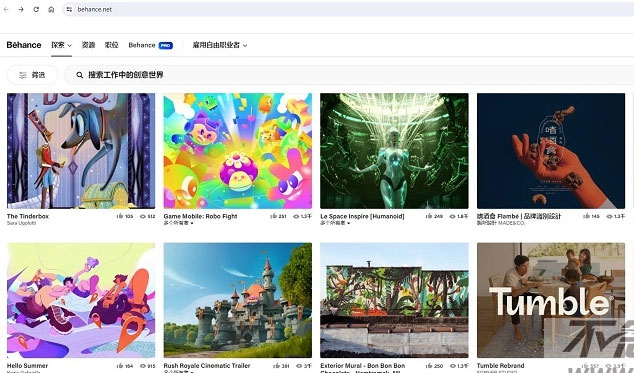Click the browser back arrow
The image size is (634, 373).
point(6,9)
